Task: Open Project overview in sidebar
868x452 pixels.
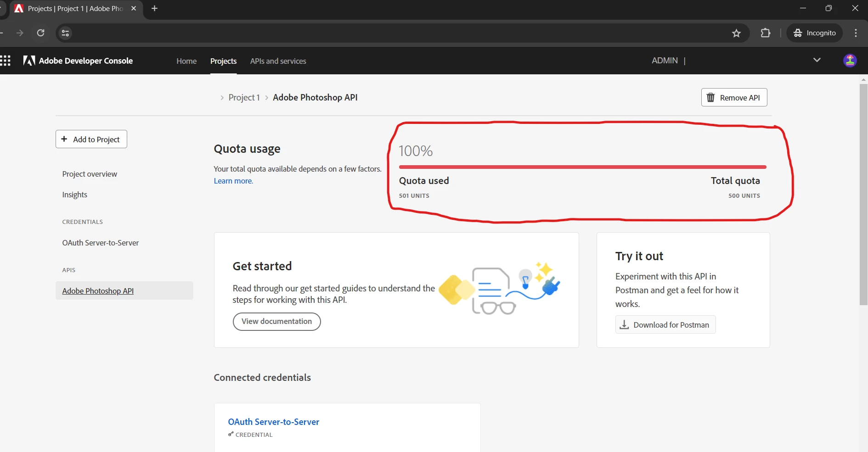Action: point(90,174)
